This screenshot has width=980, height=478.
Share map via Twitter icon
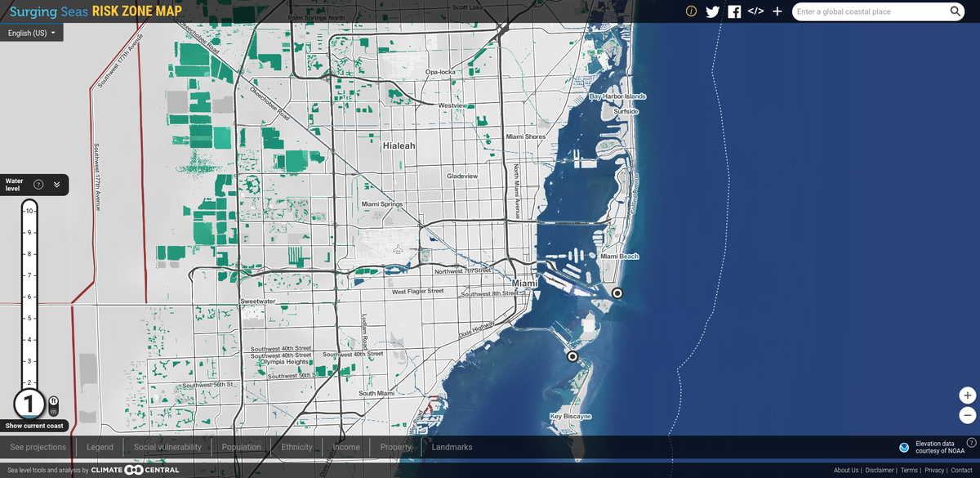712,11
